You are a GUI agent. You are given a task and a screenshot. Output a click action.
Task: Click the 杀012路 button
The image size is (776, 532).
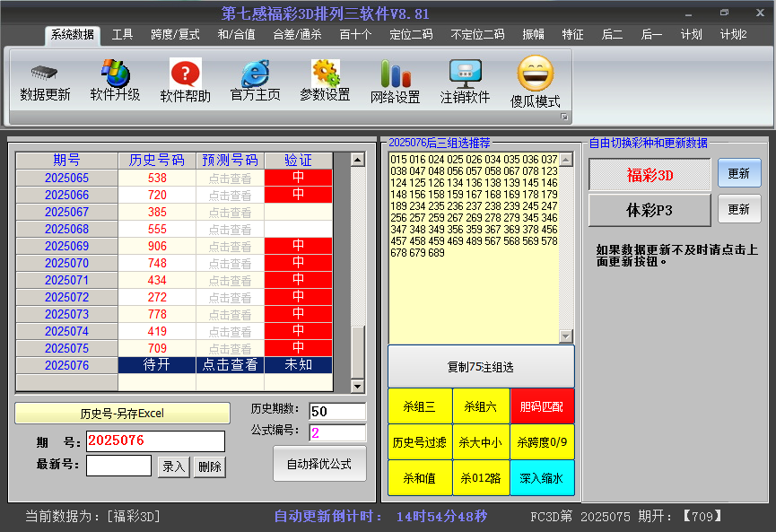[x=481, y=478]
